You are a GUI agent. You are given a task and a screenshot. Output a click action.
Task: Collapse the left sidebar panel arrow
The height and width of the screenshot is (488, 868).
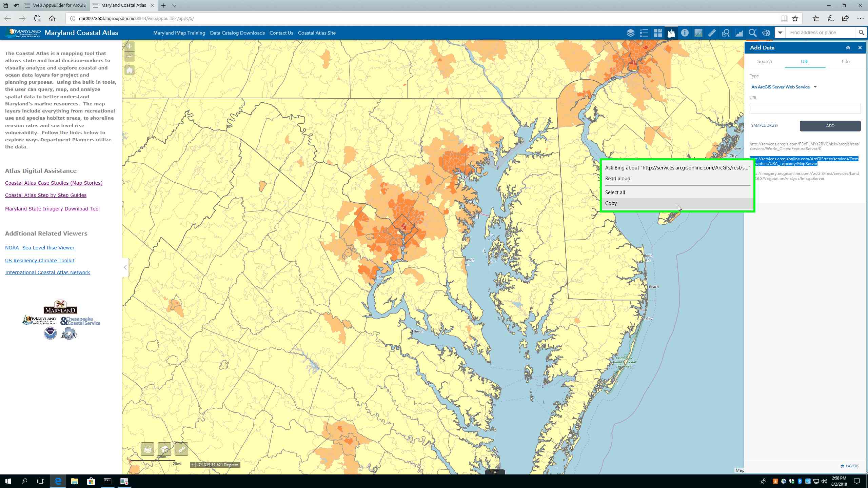point(125,267)
